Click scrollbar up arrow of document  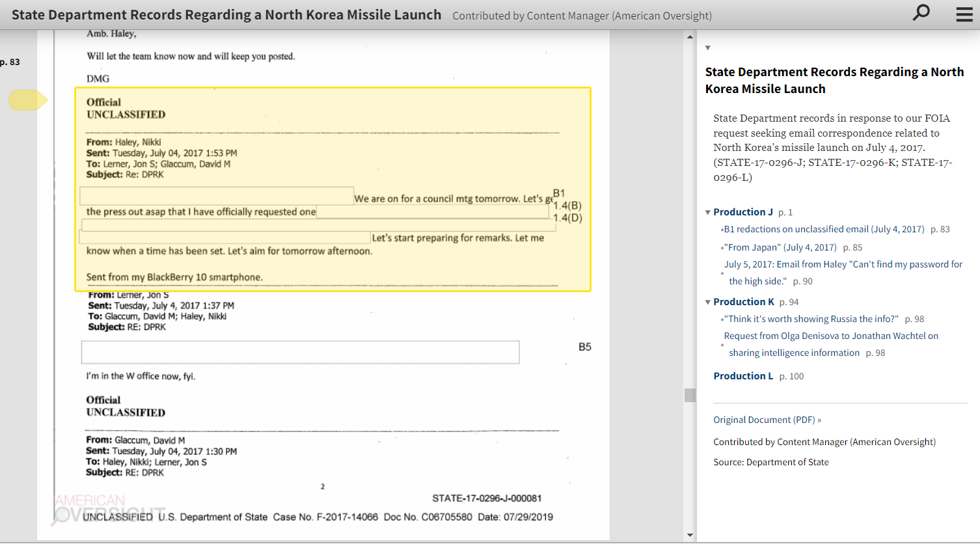click(x=690, y=36)
